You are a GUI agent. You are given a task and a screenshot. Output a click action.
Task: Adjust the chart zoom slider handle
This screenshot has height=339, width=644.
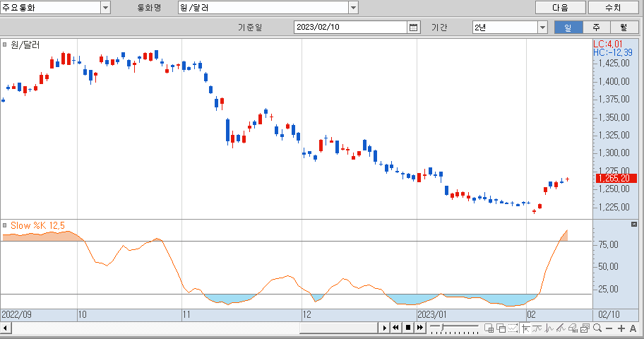(442, 327)
